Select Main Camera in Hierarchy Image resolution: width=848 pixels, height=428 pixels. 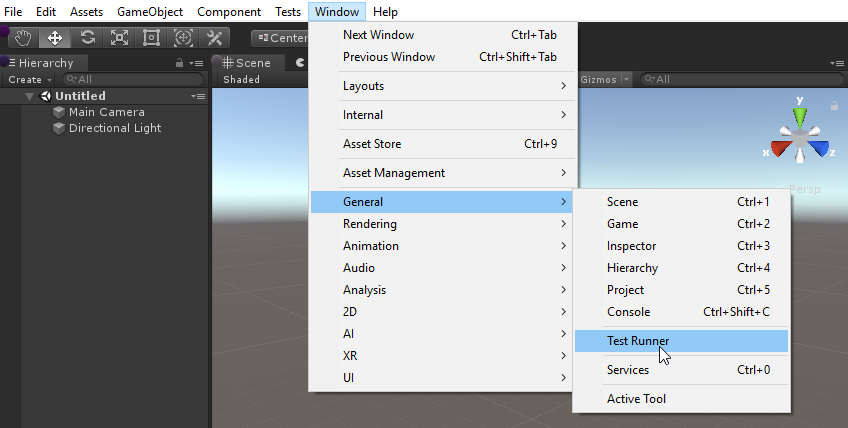(106, 112)
